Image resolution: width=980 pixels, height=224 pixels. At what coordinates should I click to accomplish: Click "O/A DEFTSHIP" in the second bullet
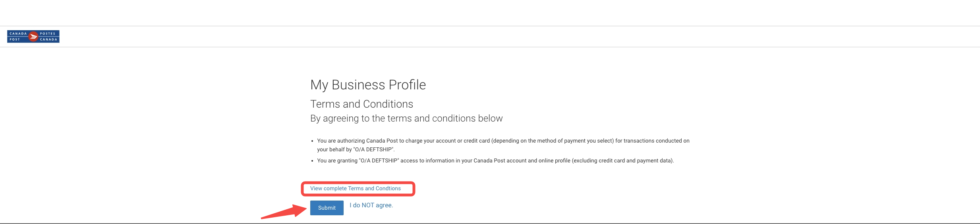[x=379, y=161]
